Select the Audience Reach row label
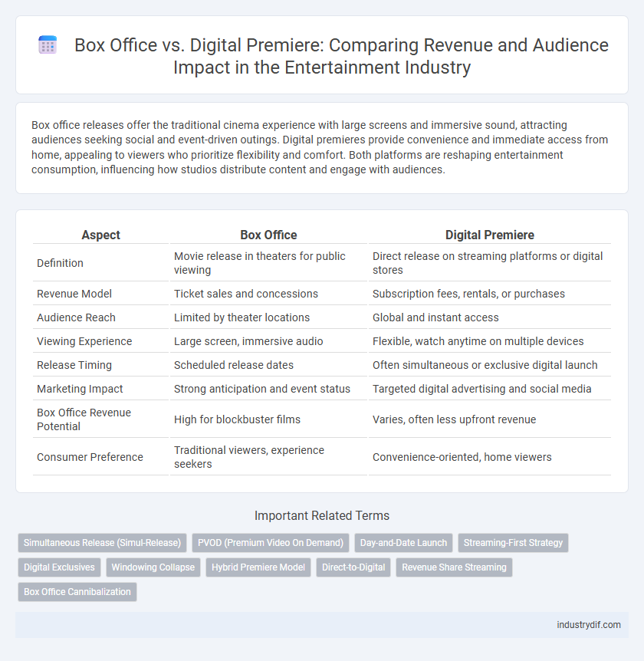The image size is (644, 661). (x=76, y=317)
